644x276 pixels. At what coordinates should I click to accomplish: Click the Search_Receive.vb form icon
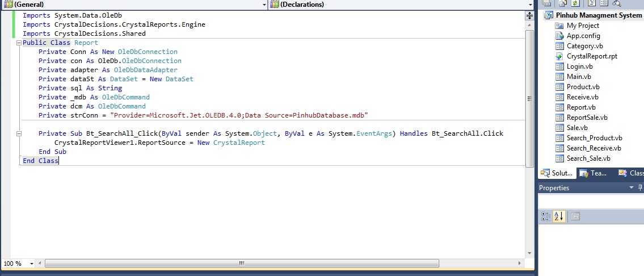tap(559, 148)
